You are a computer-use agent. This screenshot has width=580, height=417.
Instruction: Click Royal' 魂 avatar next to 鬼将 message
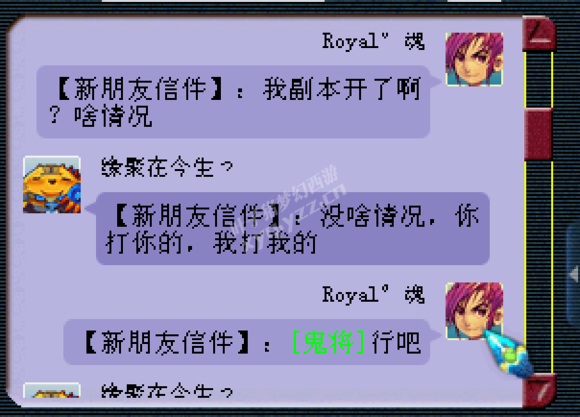(x=474, y=311)
